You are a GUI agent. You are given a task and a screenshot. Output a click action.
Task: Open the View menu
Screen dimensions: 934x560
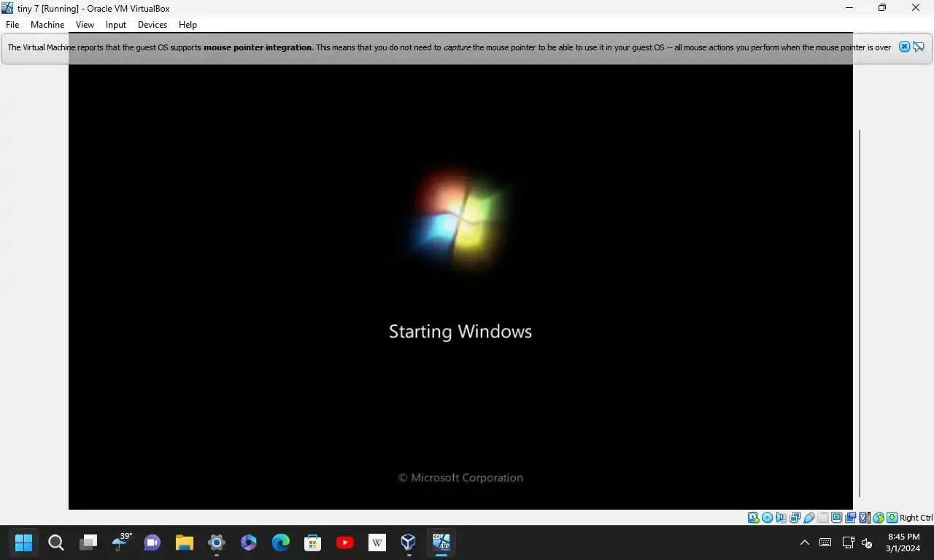(x=85, y=25)
